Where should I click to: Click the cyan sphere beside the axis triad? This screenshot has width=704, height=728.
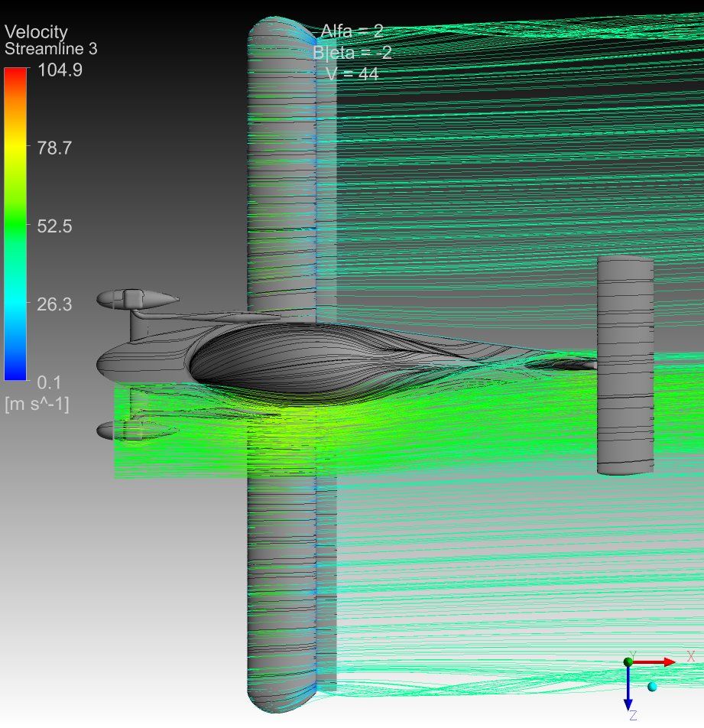click(652, 687)
